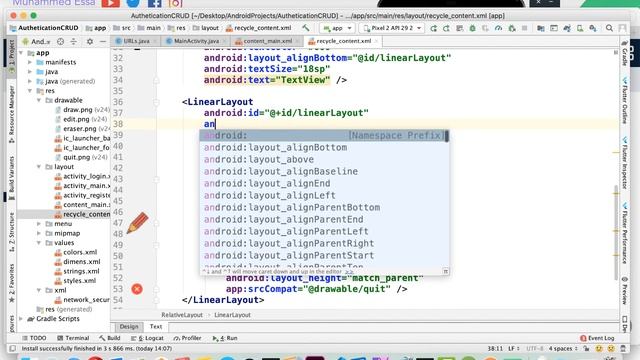640x360 pixels.
Task: Switch to the Text editor tab
Action: 156,327
